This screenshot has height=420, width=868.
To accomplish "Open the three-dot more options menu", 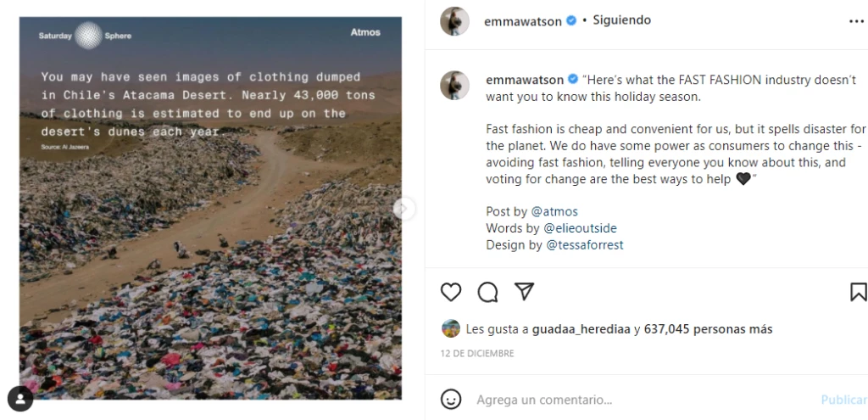I will click(x=855, y=20).
